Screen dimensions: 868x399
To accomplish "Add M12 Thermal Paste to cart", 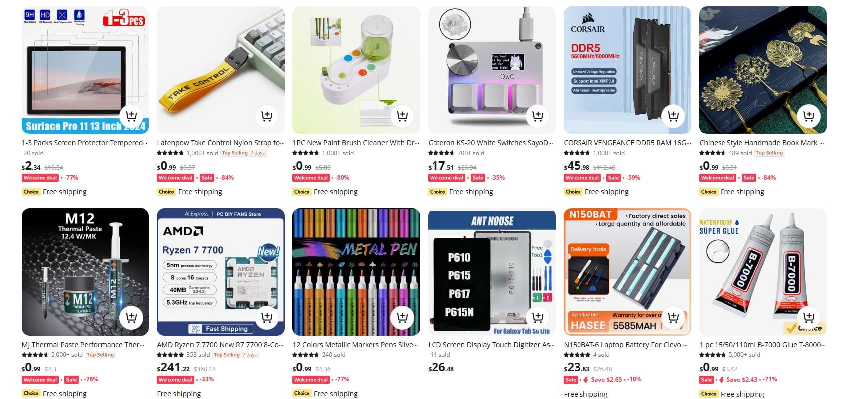I will pyautogui.click(x=131, y=317).
